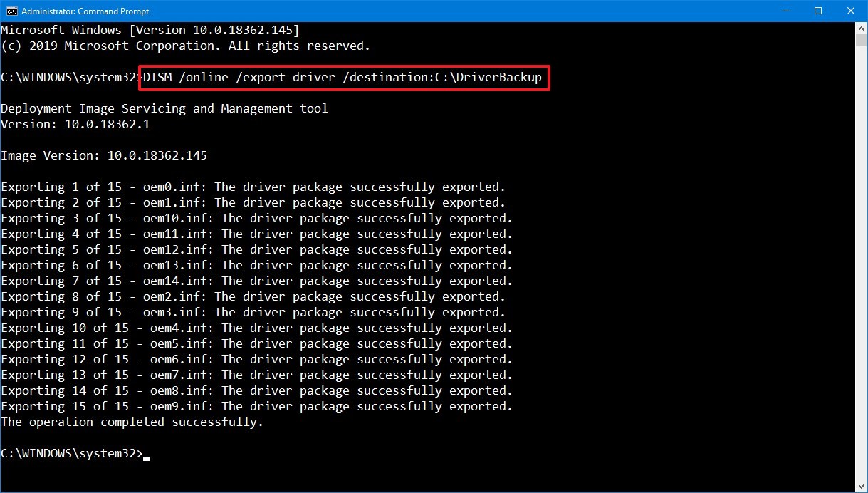This screenshot has width=868, height=493.
Task: Click the vertical scrollbar thumb
Action: click(861, 40)
